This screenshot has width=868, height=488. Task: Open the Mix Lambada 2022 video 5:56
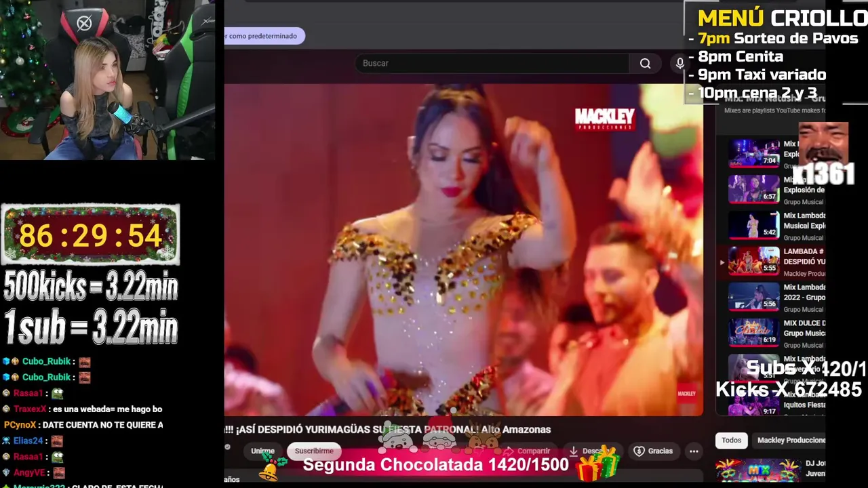(x=754, y=297)
